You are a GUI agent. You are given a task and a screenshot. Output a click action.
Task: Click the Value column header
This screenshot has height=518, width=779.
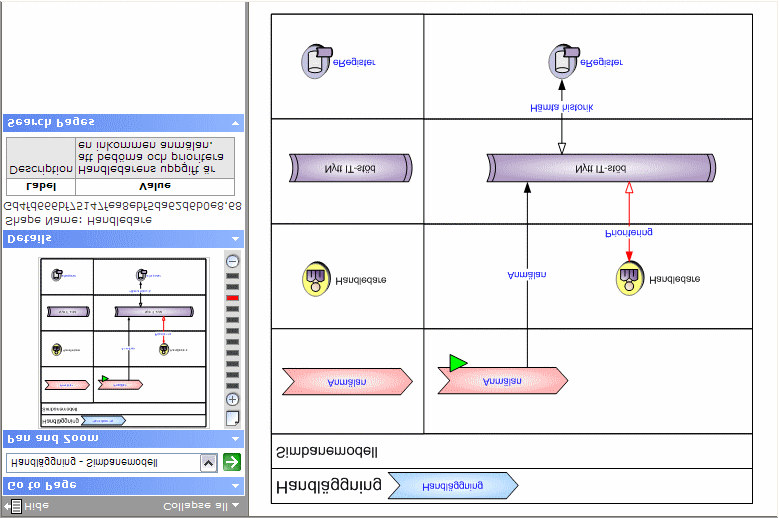pyautogui.click(x=155, y=187)
